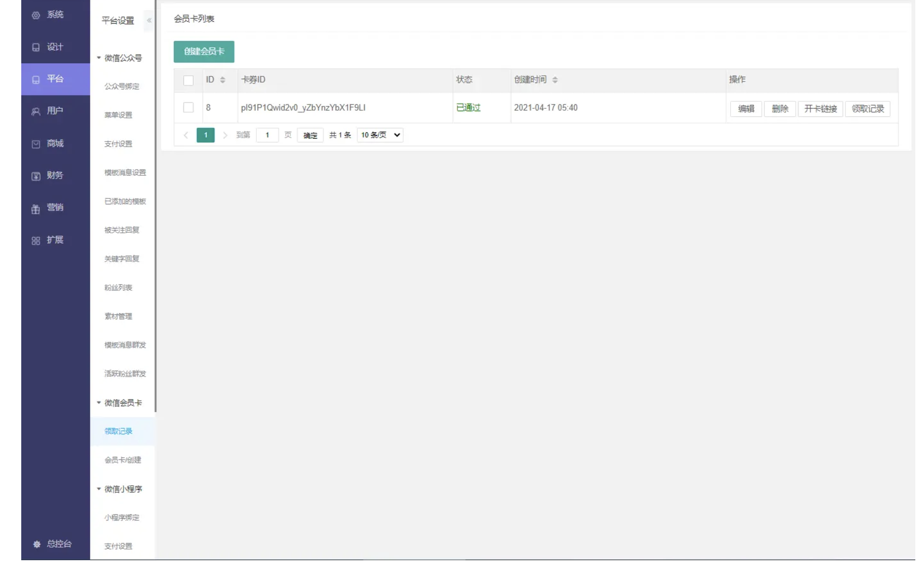The image size is (924, 566).
Task: Click the 总控台 gear icon
Action: pyautogui.click(x=37, y=544)
